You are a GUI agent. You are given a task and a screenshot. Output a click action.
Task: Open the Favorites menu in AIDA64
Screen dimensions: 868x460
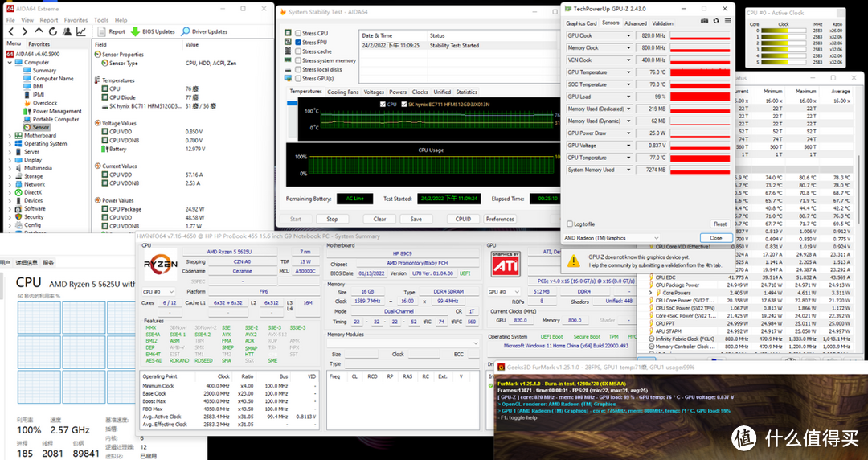(x=76, y=20)
